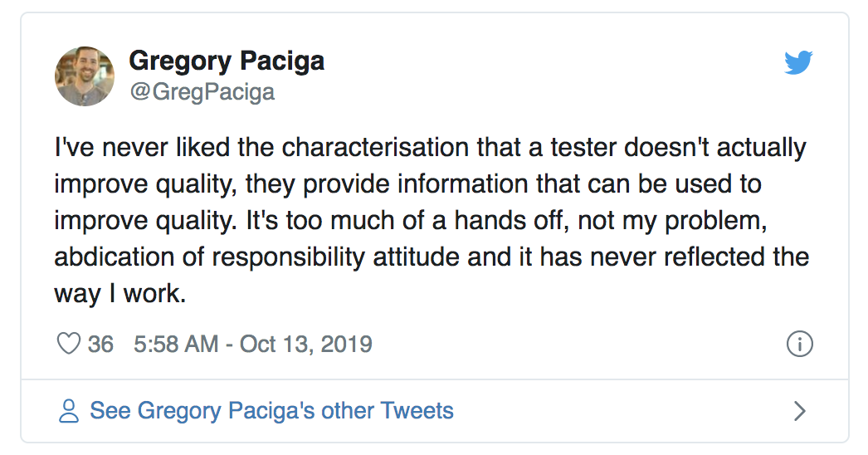Click the "Gregory Paciga" display name
Viewport: 868px width, 455px height.
pyautogui.click(x=227, y=61)
